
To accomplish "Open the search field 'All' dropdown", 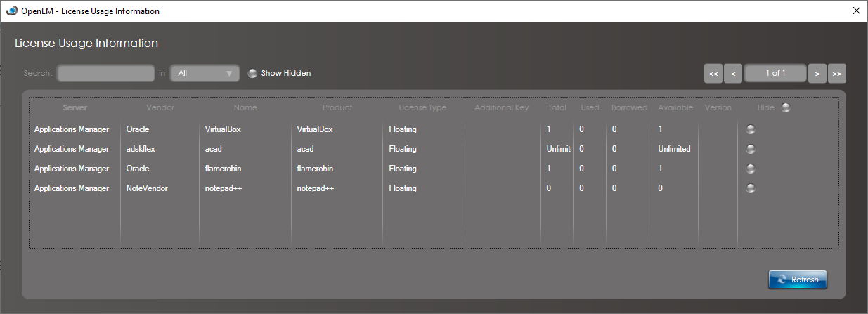I will [x=205, y=73].
